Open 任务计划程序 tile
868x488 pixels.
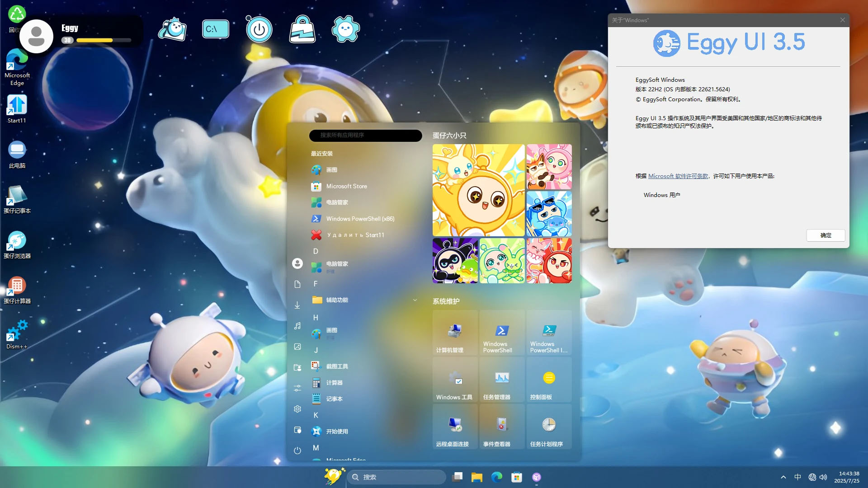point(549,427)
